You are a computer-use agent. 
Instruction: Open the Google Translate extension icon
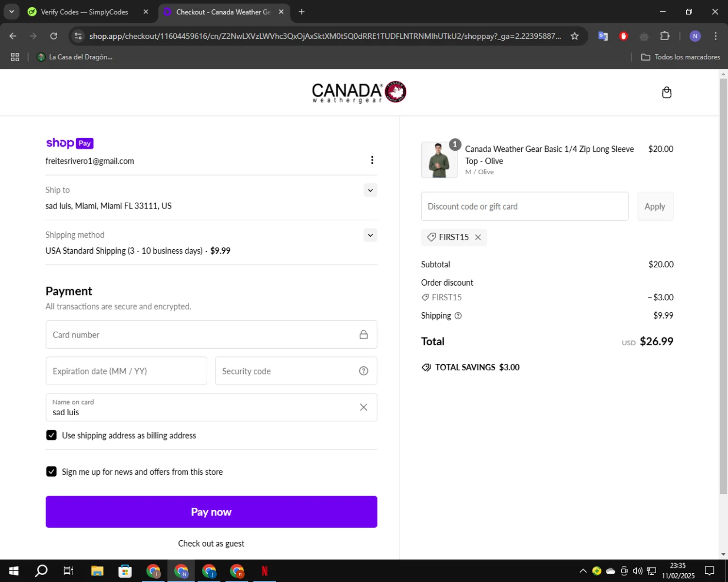603,36
